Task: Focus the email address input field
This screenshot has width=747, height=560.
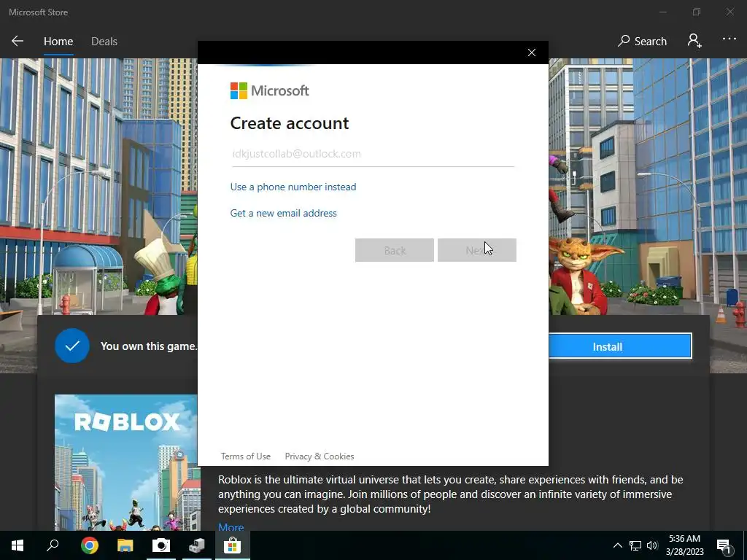Action: (373, 154)
